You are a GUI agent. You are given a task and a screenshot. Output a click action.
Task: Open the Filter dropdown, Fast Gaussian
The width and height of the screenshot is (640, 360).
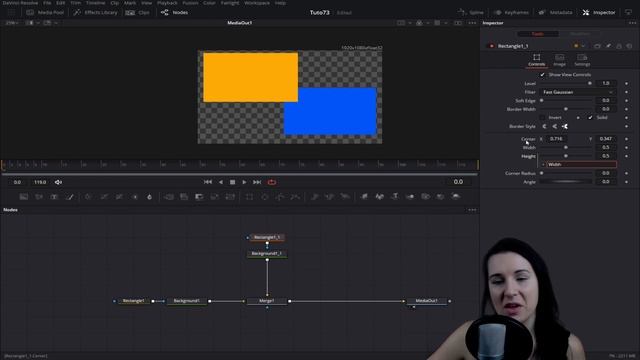pos(577,92)
